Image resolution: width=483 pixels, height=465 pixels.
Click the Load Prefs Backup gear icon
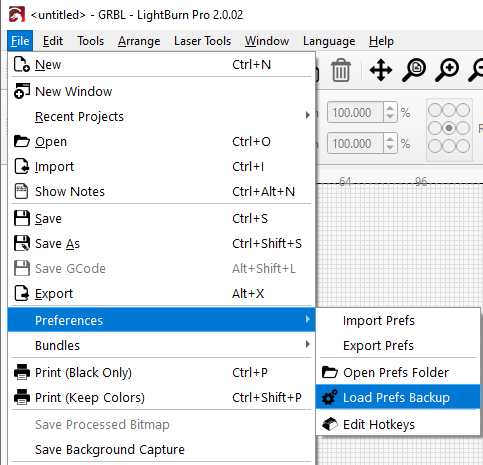(x=330, y=397)
